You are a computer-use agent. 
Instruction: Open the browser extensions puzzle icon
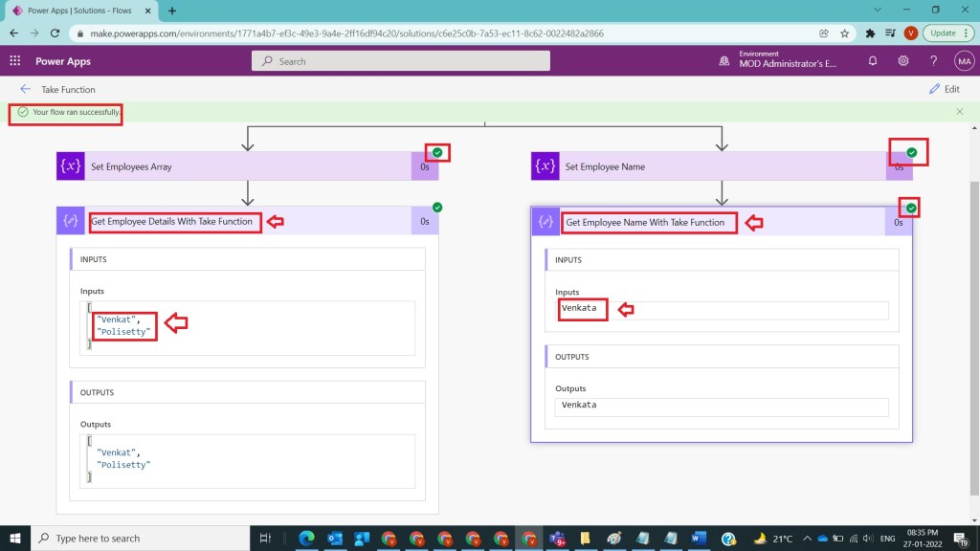click(870, 33)
